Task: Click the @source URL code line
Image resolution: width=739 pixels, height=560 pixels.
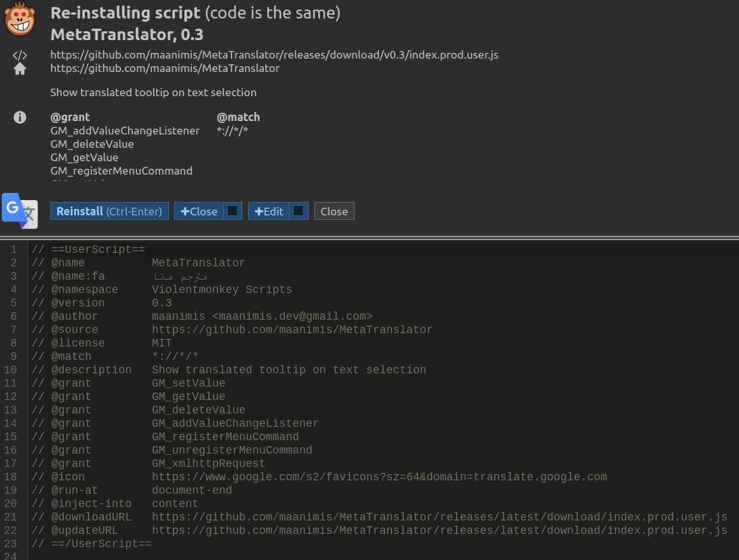Action: tap(232, 329)
